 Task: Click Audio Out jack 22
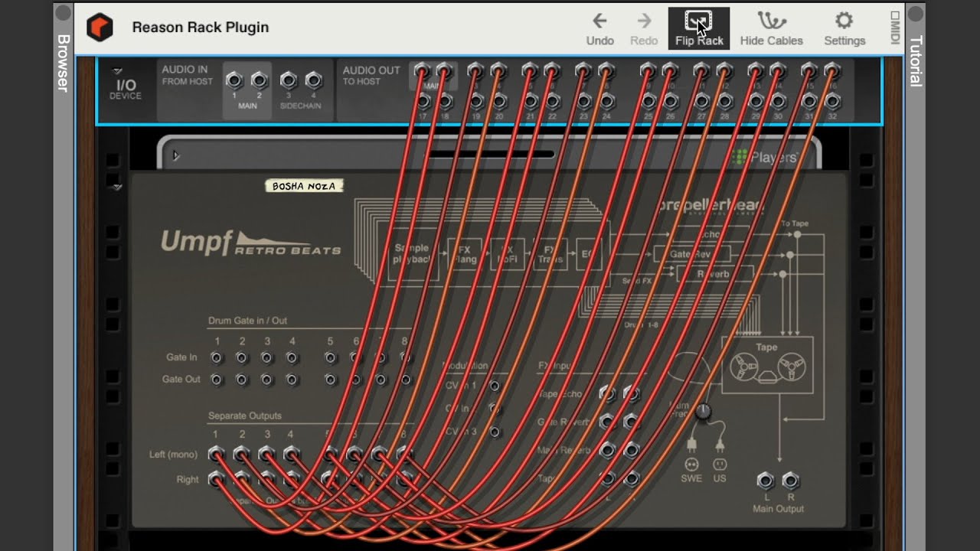[552, 102]
